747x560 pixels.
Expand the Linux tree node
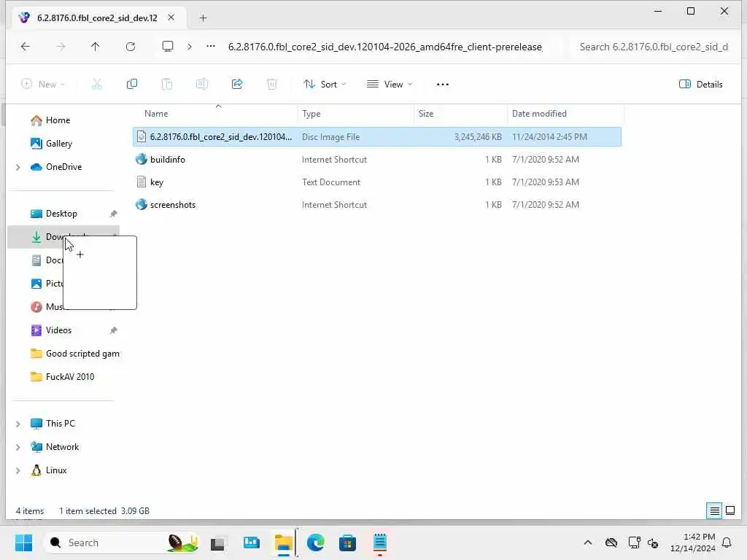point(18,470)
